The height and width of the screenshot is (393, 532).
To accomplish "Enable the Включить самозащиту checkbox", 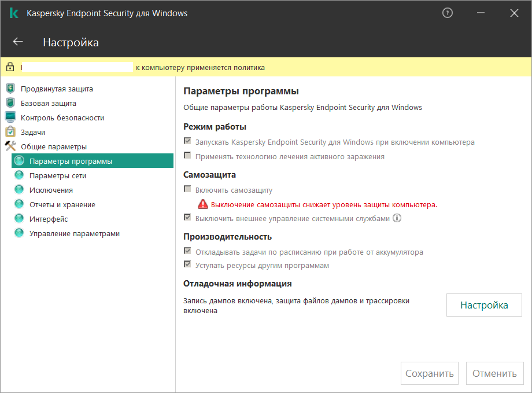I will [x=187, y=189].
